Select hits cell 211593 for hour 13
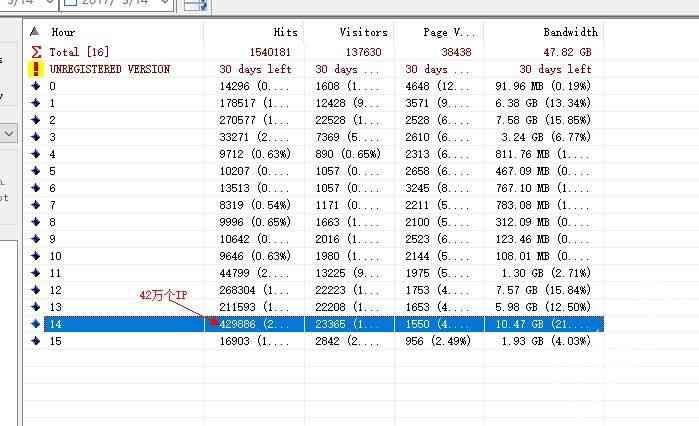The width and height of the screenshot is (699, 426). click(x=254, y=307)
